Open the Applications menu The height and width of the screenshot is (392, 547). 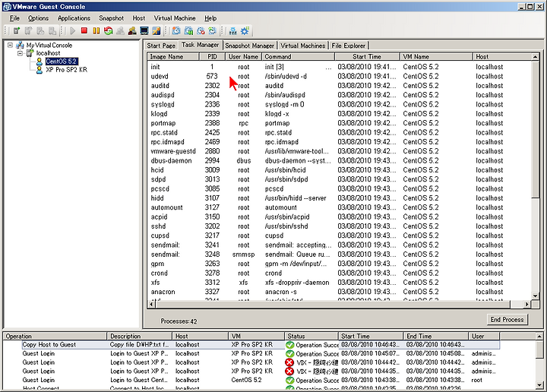74,18
